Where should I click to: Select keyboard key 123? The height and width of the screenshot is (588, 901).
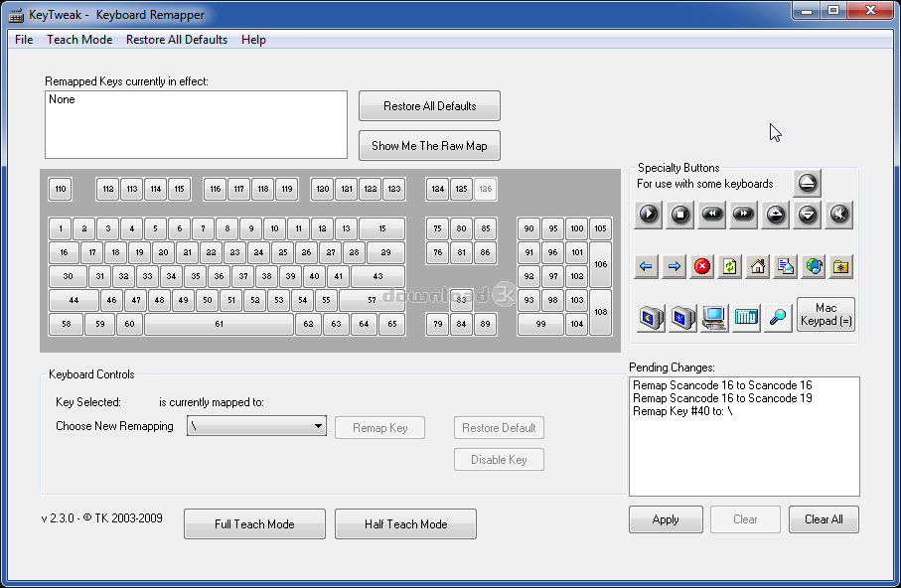click(394, 189)
